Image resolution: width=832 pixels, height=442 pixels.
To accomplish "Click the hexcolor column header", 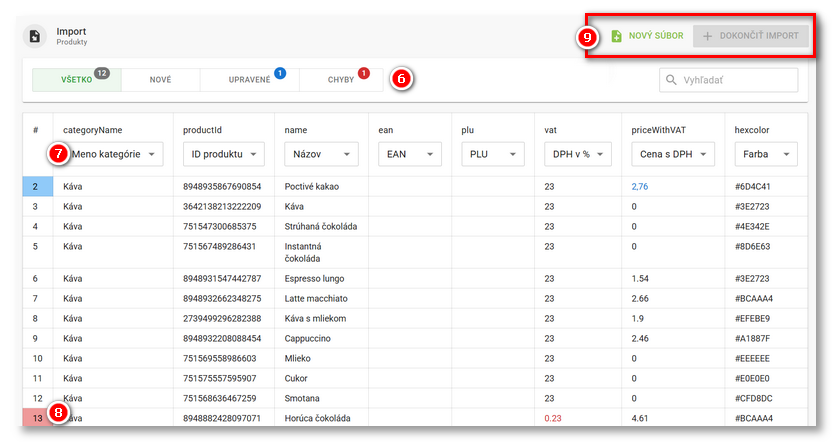I will (752, 130).
